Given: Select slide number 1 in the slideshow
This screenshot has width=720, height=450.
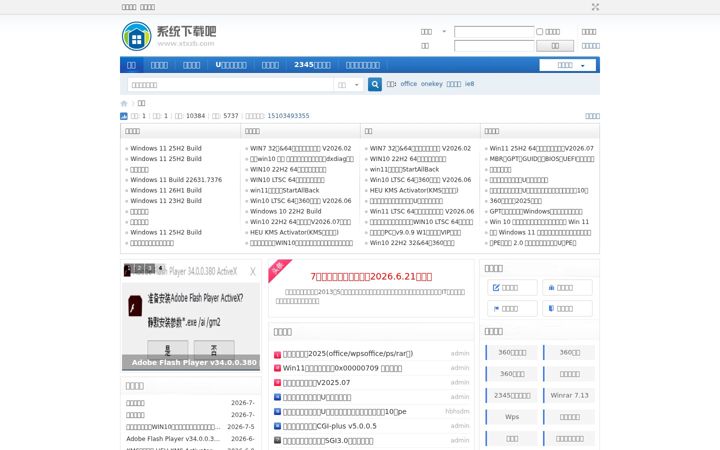Looking at the screenshot, I should point(128,268).
